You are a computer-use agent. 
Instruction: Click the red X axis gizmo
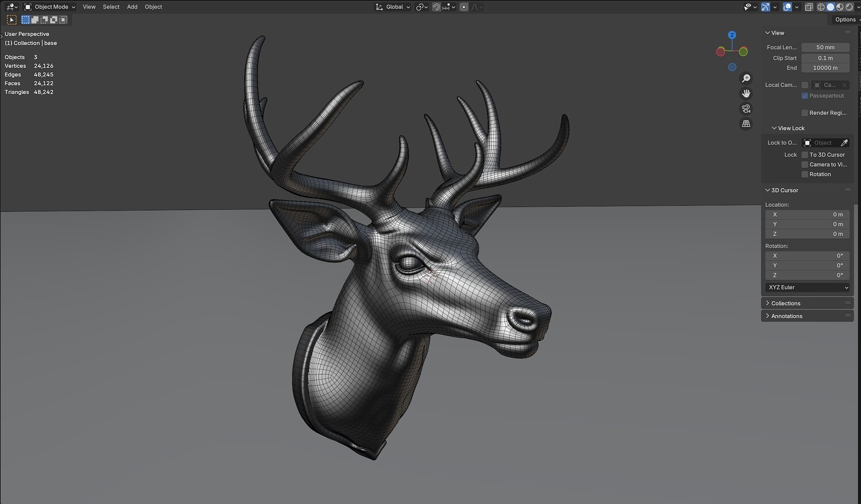click(x=720, y=52)
